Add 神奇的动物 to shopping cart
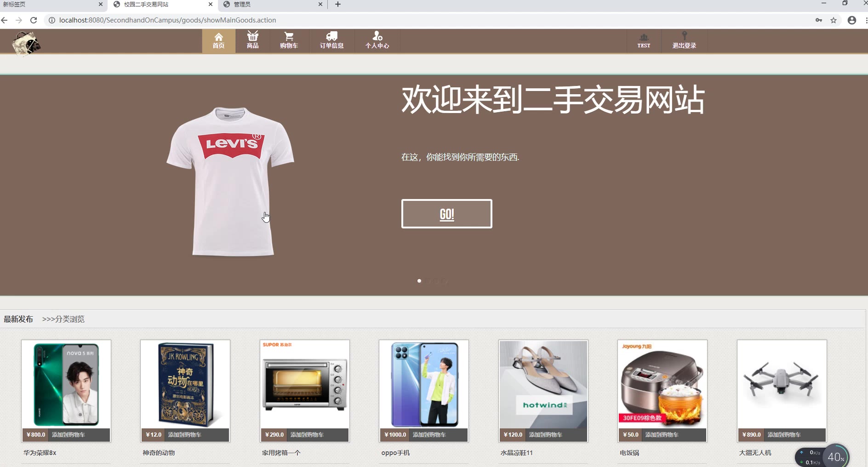The image size is (868, 467). [x=185, y=435]
